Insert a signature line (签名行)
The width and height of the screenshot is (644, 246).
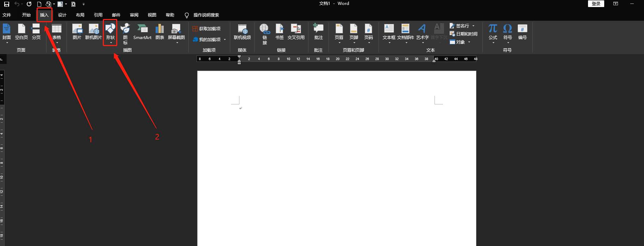click(x=459, y=26)
